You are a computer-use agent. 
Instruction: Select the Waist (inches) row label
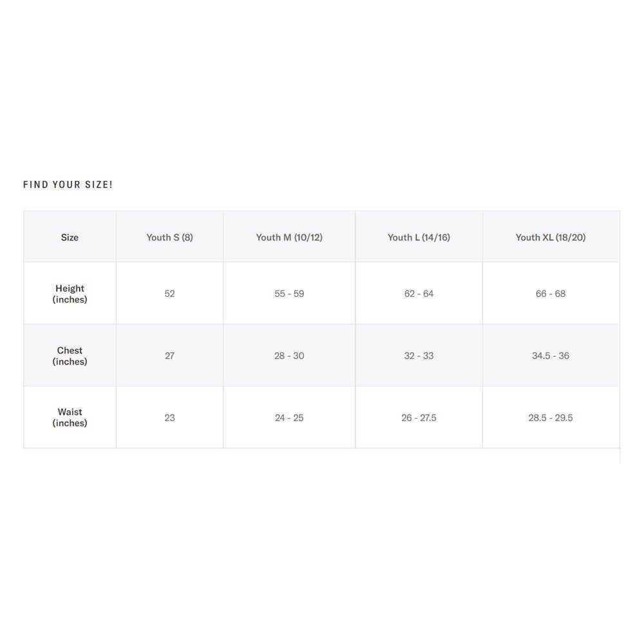tap(70, 417)
